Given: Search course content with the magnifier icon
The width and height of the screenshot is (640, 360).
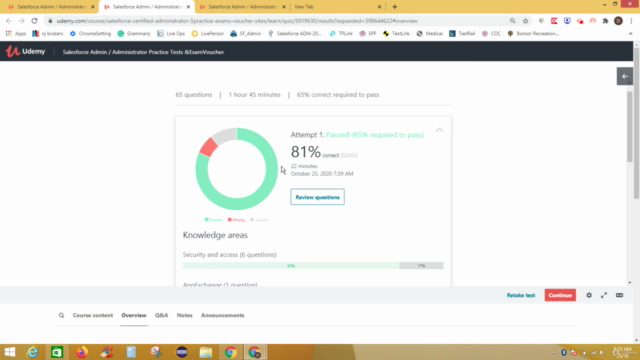Looking at the screenshot, I should click(61, 315).
